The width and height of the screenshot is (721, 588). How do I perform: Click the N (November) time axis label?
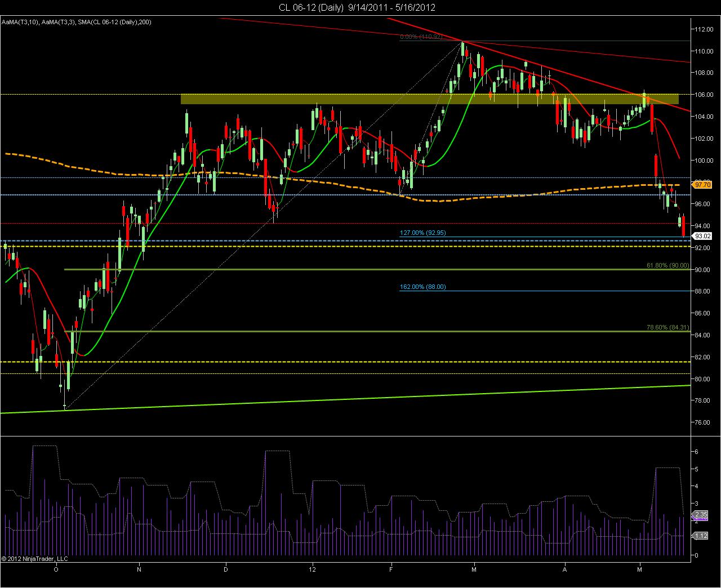pos(139,569)
